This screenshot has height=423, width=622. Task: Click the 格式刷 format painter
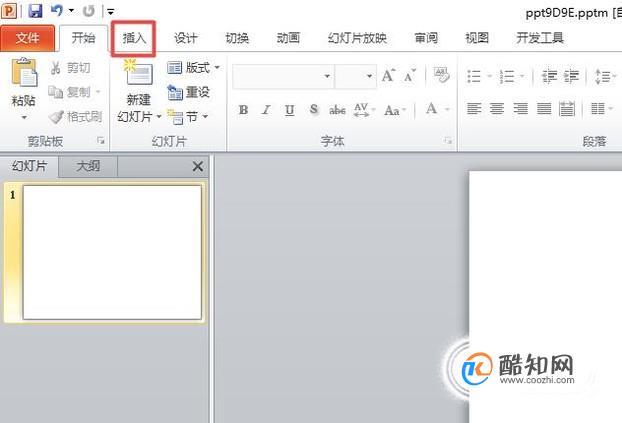tap(75, 117)
